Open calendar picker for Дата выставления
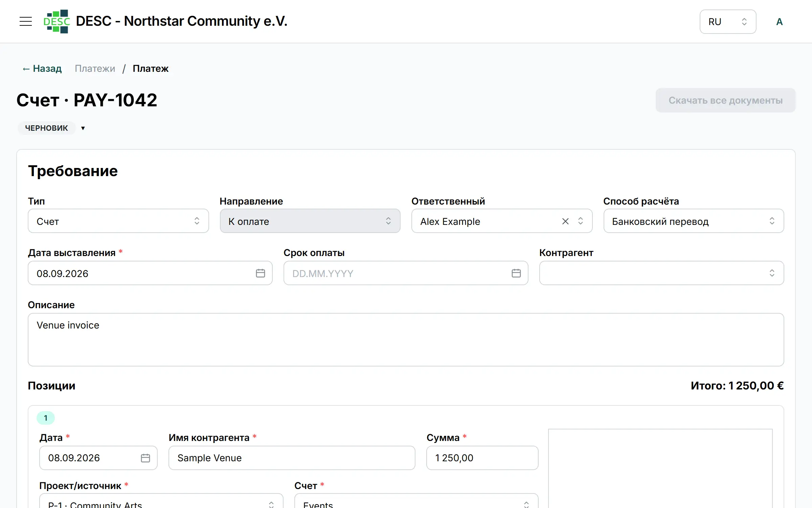This screenshot has width=812, height=508. 260,273
